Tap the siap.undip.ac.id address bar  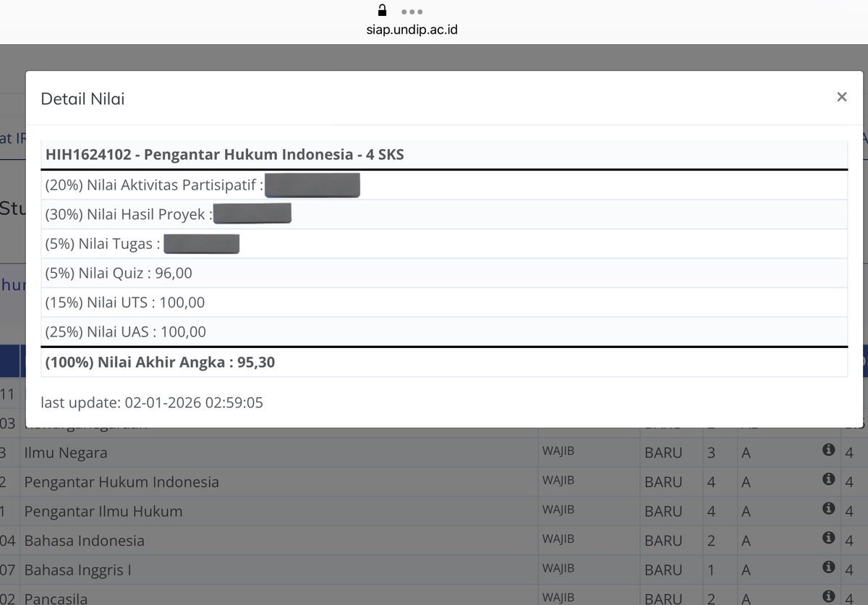click(412, 30)
